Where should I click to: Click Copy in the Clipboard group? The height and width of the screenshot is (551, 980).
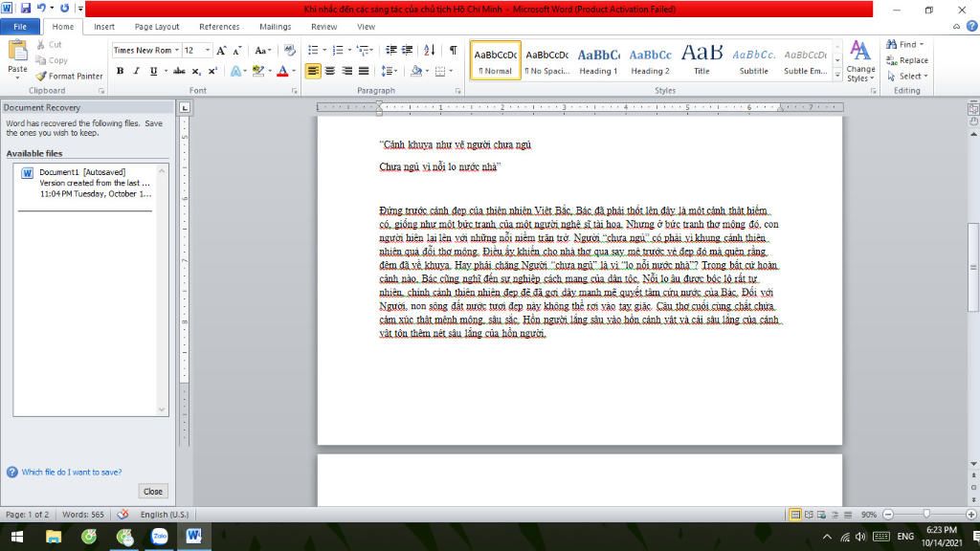coord(52,60)
